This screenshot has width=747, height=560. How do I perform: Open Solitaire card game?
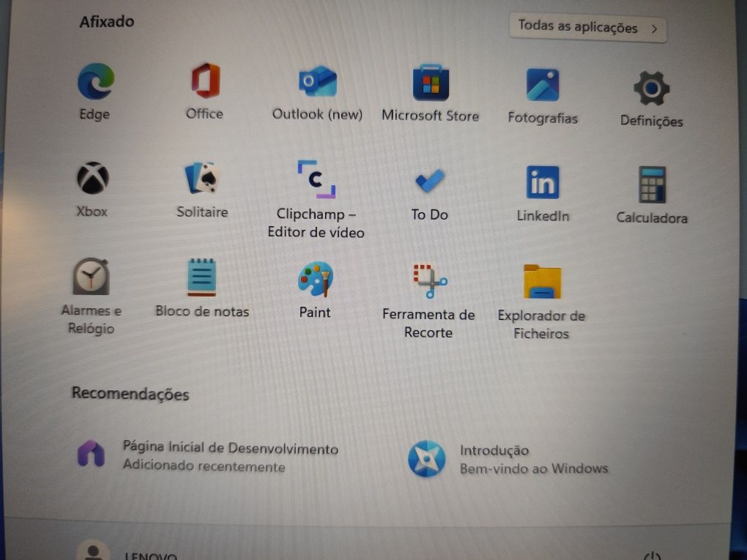click(202, 178)
